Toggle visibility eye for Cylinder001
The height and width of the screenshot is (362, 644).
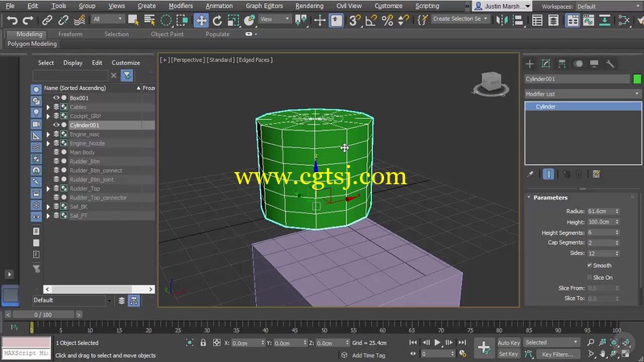click(56, 125)
